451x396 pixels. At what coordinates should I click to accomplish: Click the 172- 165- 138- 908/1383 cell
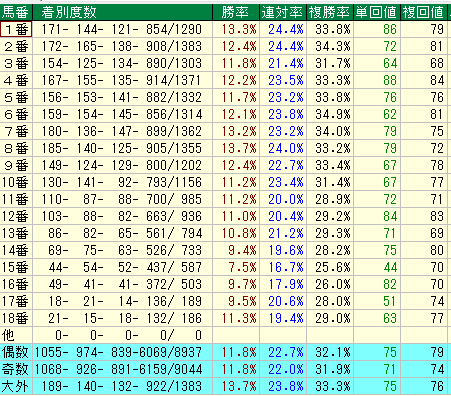click(123, 46)
